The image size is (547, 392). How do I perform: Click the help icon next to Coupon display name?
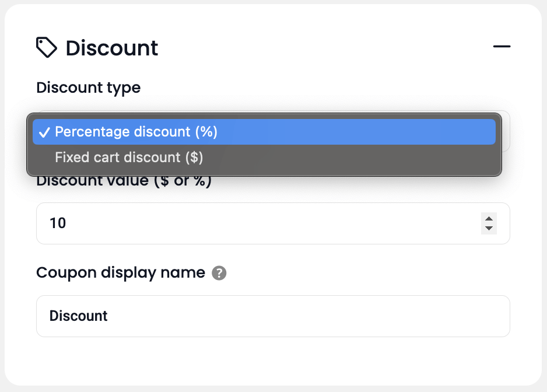[219, 273]
